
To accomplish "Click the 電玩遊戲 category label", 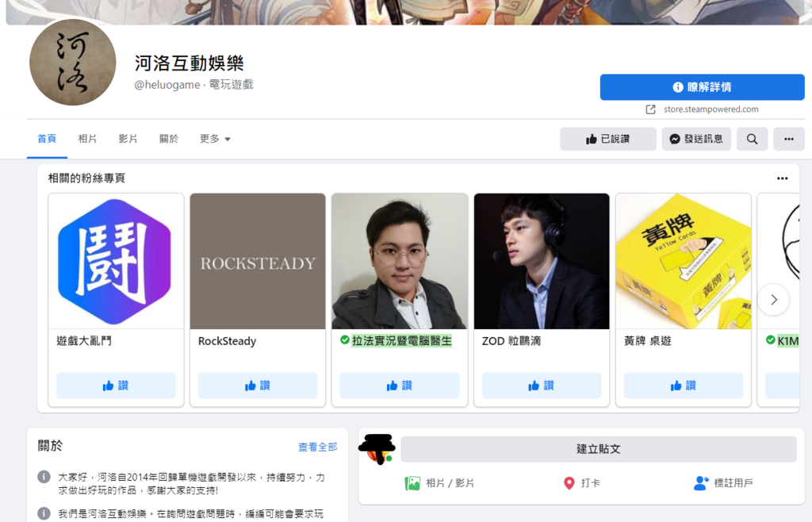I will pyautogui.click(x=231, y=85).
